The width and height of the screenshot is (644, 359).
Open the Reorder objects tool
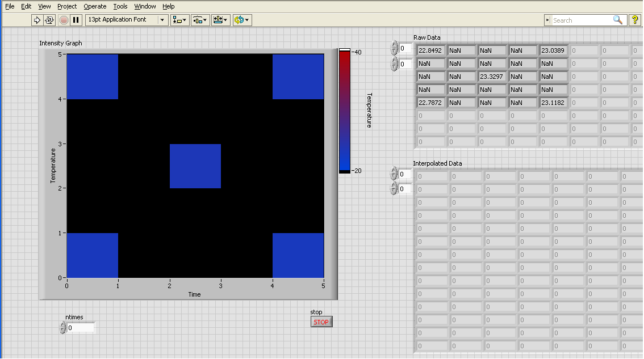tap(241, 20)
